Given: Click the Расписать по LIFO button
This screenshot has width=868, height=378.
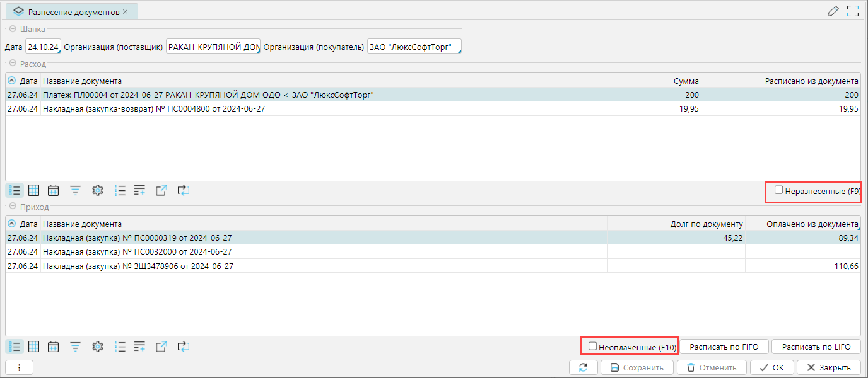Looking at the screenshot, I should 816,346.
